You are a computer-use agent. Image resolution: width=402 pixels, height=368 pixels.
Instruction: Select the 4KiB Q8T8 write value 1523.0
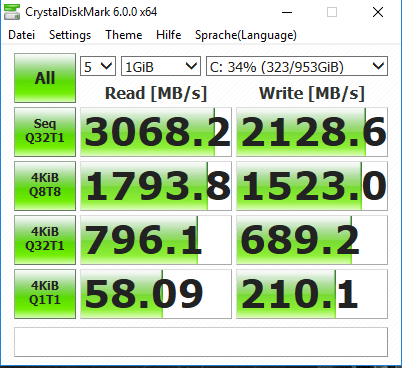click(x=312, y=186)
